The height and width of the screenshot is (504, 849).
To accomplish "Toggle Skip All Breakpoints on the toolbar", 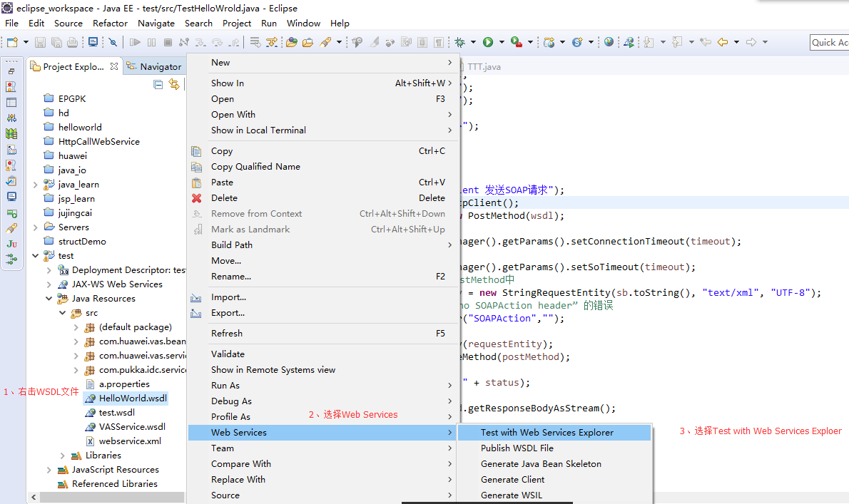I will (x=111, y=41).
